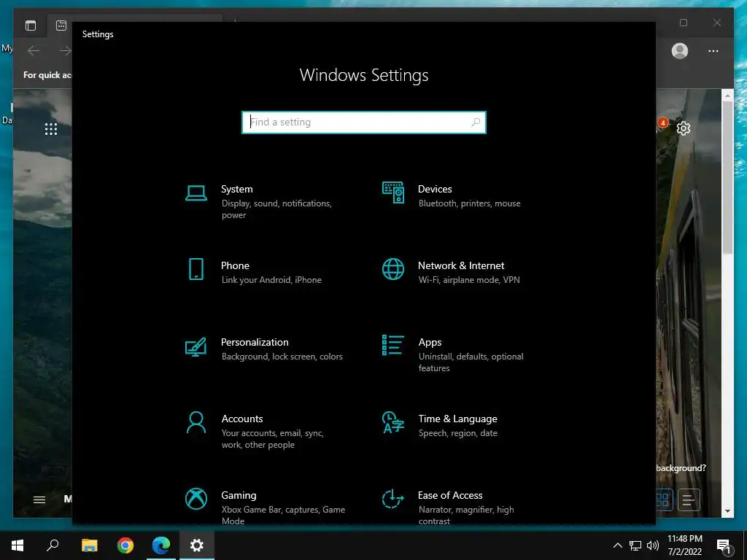Image resolution: width=747 pixels, height=560 pixels.
Task: Open Accounts person icon
Action: [x=196, y=422]
